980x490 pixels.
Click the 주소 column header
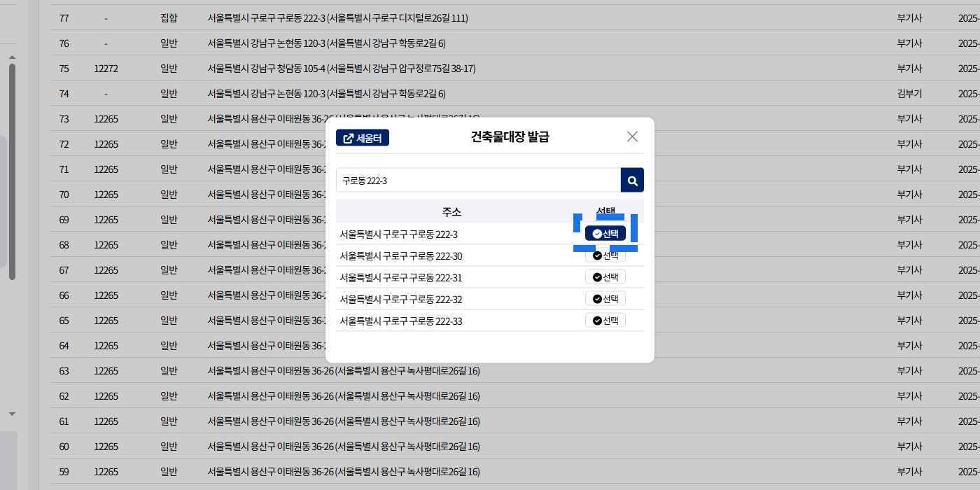[x=451, y=212]
